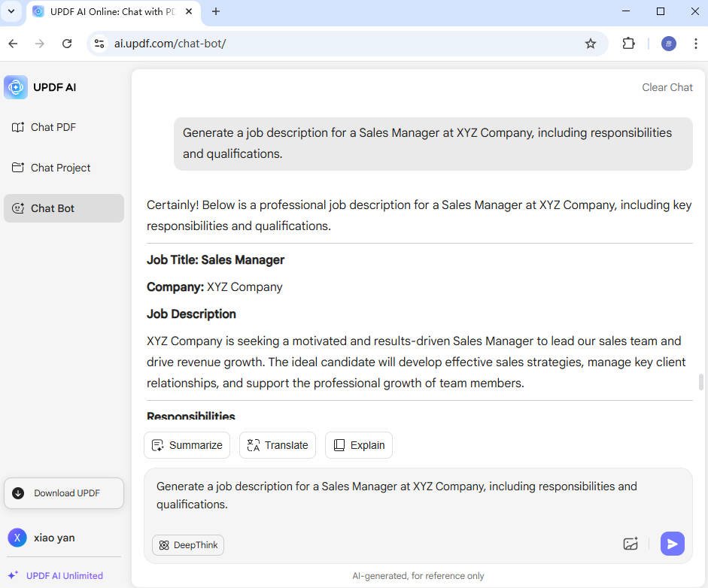
Task: Click the Summarize quick action
Action: tap(187, 444)
